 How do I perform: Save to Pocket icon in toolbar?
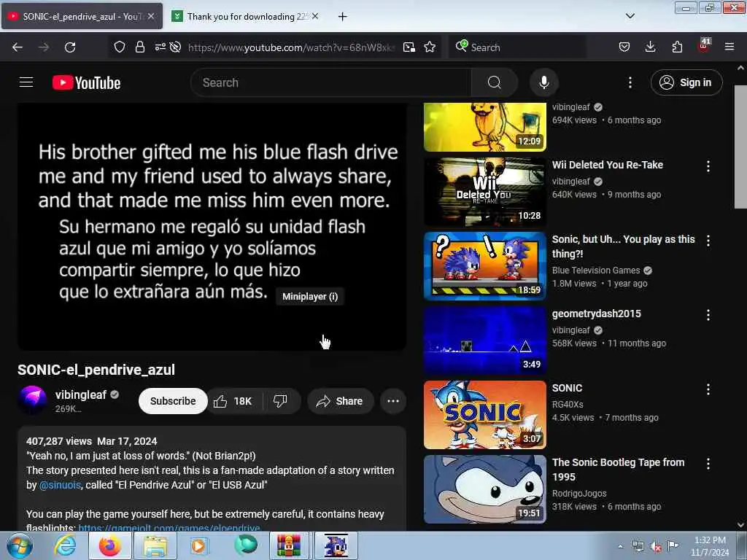(x=624, y=47)
